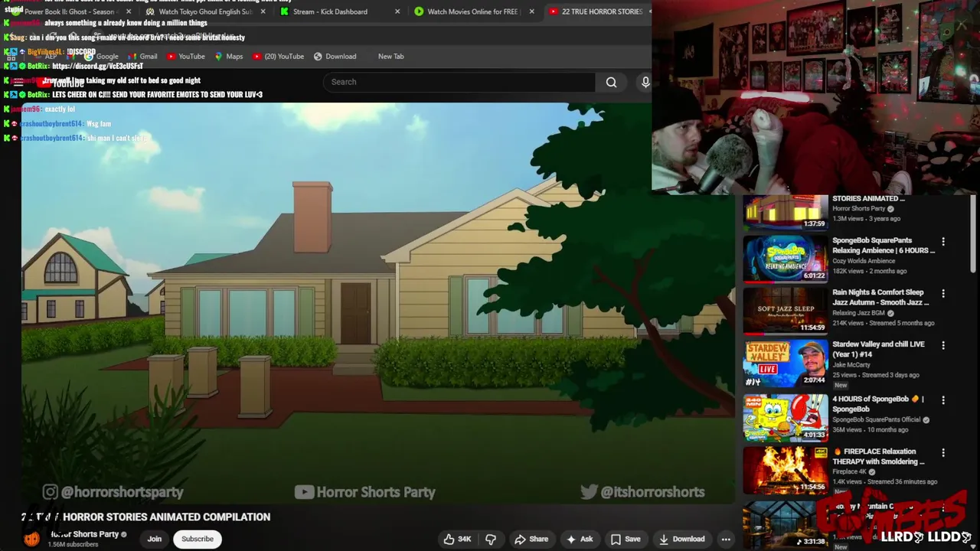Click the video title HORROR STORIES ANIMATED COMPILATION
Viewport: 980px width, 551px height.
tap(145, 517)
